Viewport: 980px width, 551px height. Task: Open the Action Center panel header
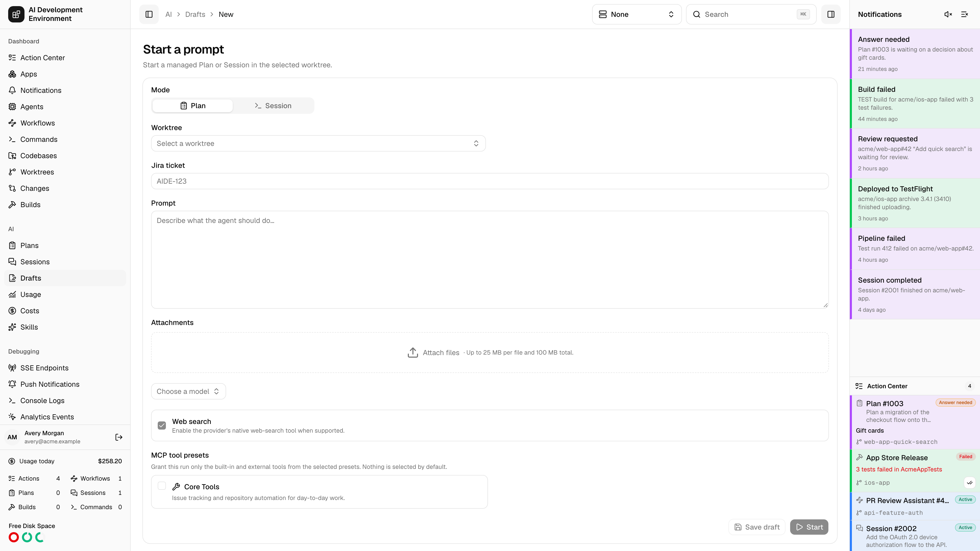coord(915,386)
